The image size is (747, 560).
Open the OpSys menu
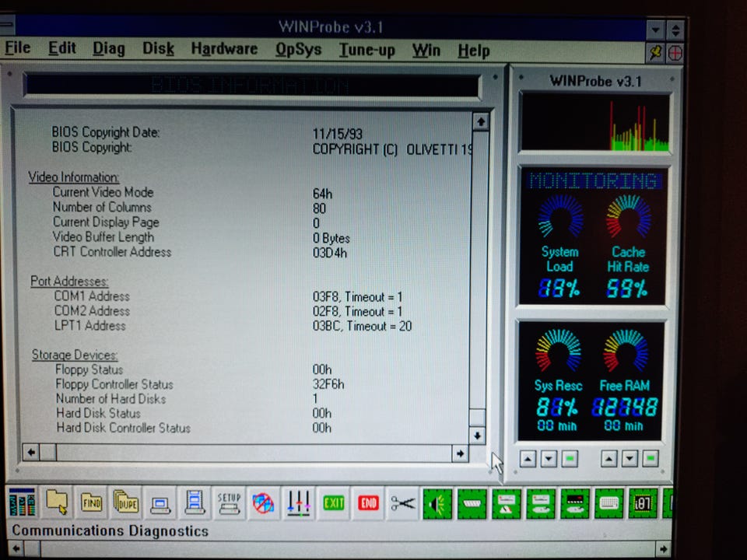click(298, 50)
